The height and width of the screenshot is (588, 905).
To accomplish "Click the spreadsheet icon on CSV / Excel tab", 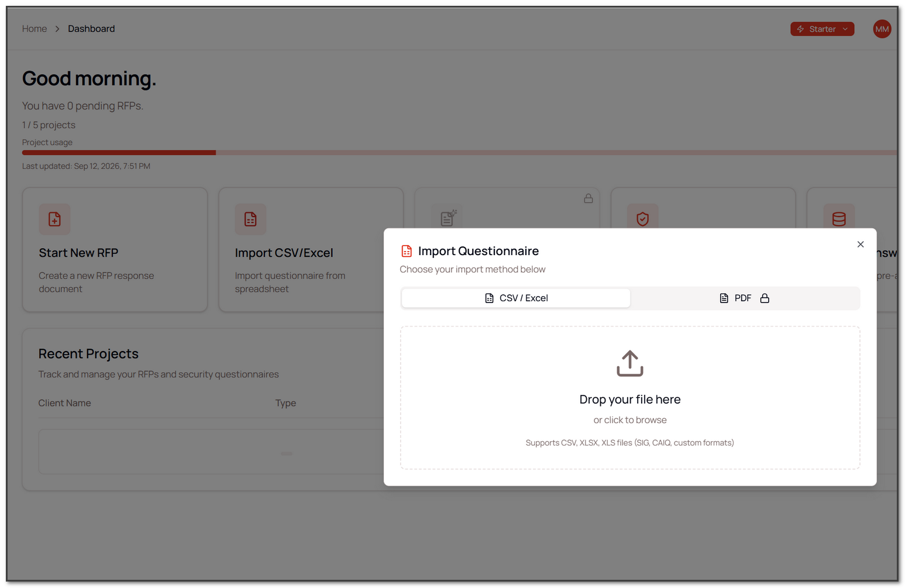I will tap(489, 298).
